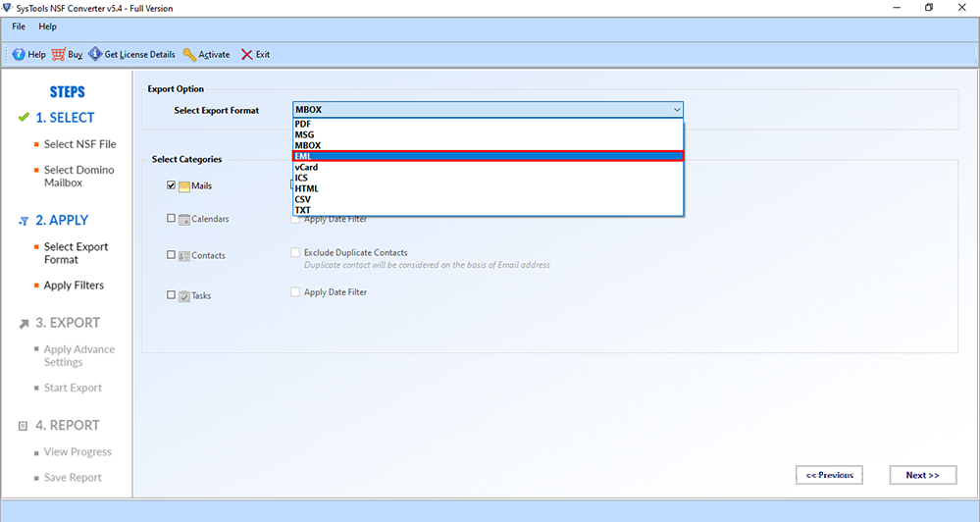
Task: Enable Exclude Duplicate Contacts checkbox
Action: point(295,252)
